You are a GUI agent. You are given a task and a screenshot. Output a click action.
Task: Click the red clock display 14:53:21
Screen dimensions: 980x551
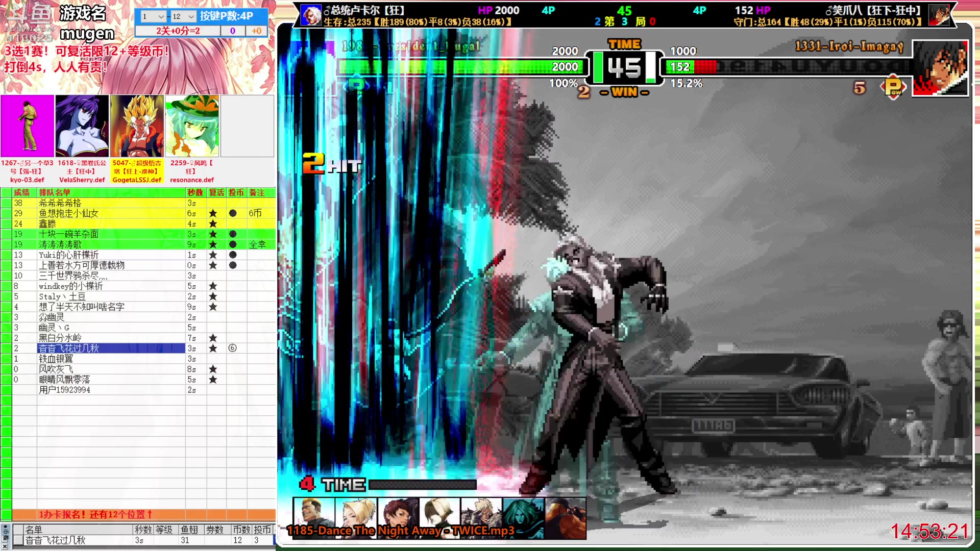point(929,531)
